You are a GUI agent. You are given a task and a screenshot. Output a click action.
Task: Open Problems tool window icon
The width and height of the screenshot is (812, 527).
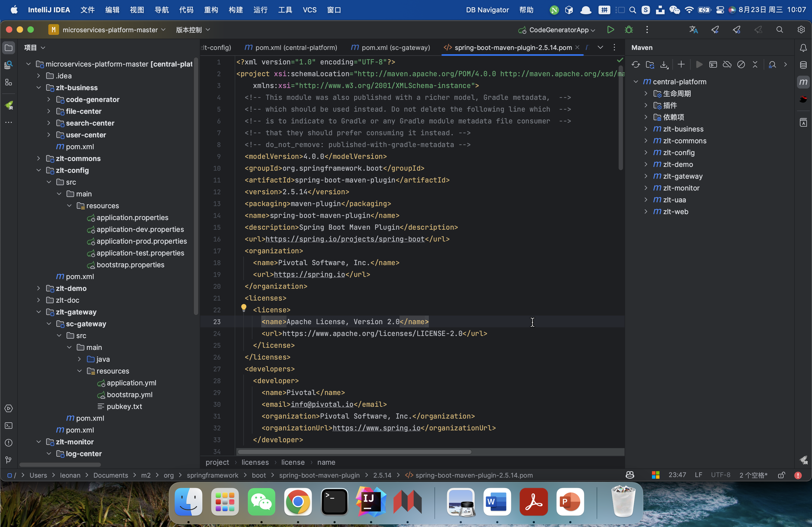(x=9, y=443)
